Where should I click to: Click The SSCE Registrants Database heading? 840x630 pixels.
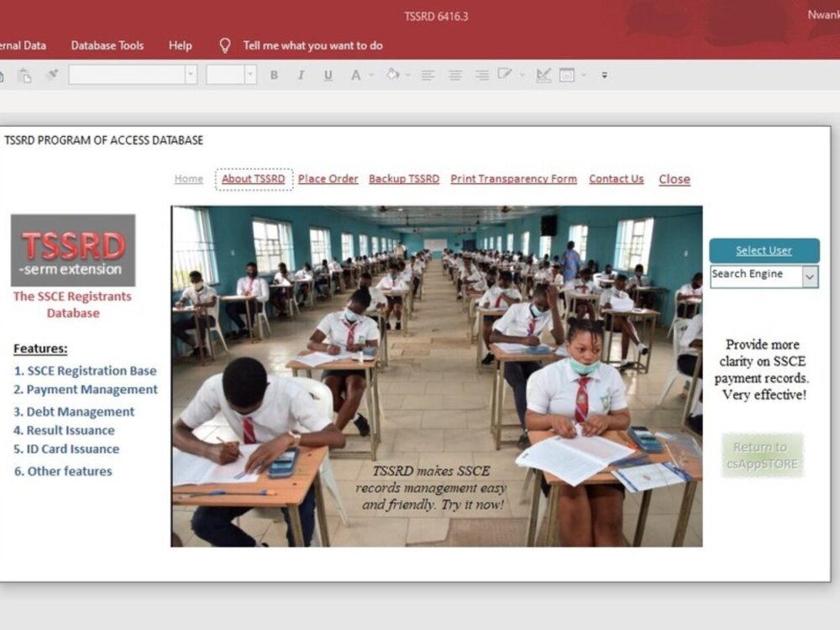pyautogui.click(x=72, y=304)
